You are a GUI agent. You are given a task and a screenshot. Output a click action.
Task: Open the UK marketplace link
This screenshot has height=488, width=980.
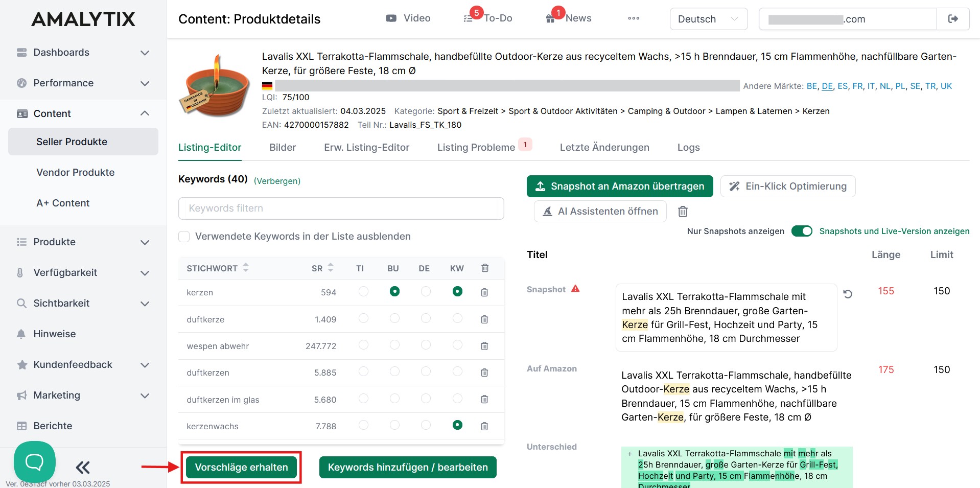pyautogui.click(x=946, y=86)
